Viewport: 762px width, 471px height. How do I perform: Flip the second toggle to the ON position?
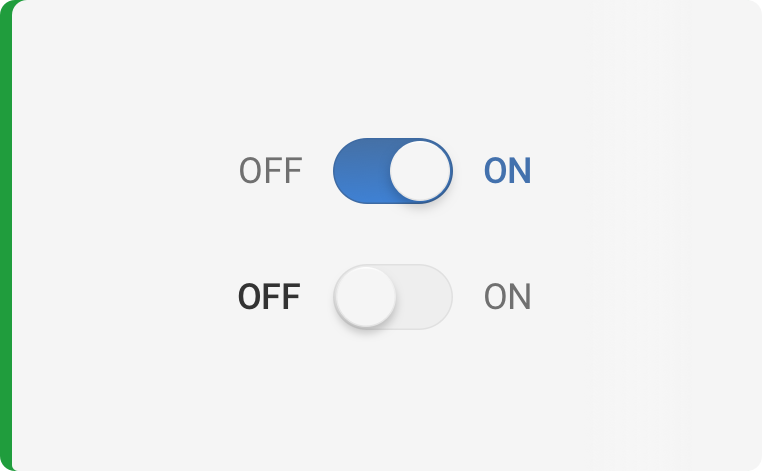click(392, 297)
